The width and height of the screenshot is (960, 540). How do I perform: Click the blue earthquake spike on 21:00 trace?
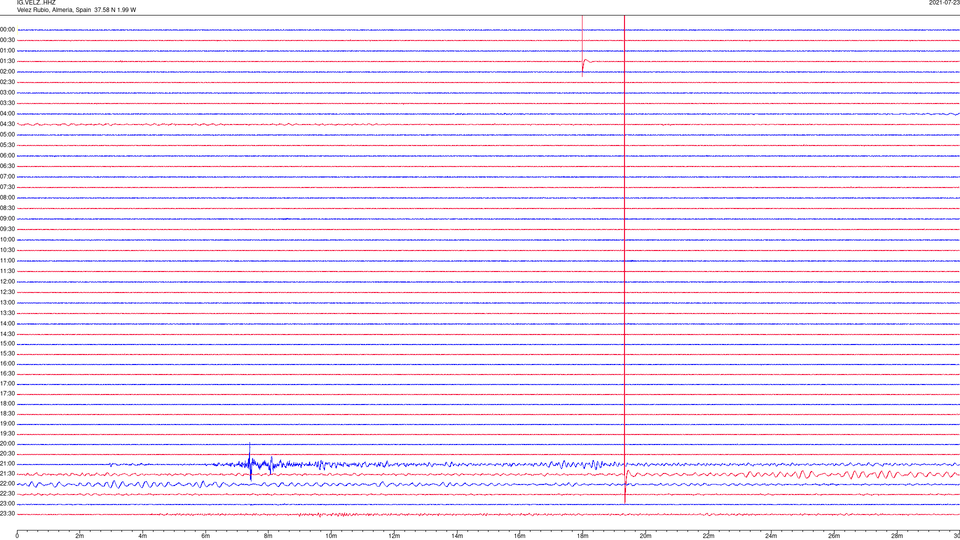[250, 462]
